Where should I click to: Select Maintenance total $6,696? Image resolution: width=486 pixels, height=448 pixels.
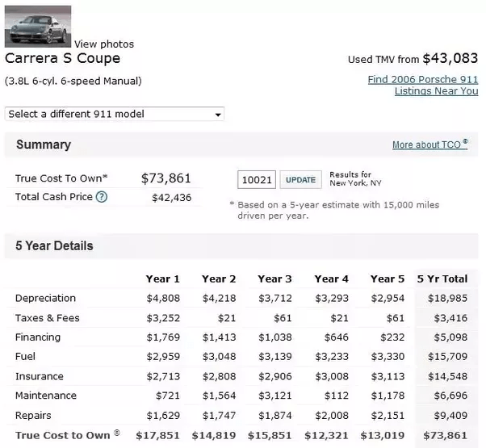click(450, 396)
